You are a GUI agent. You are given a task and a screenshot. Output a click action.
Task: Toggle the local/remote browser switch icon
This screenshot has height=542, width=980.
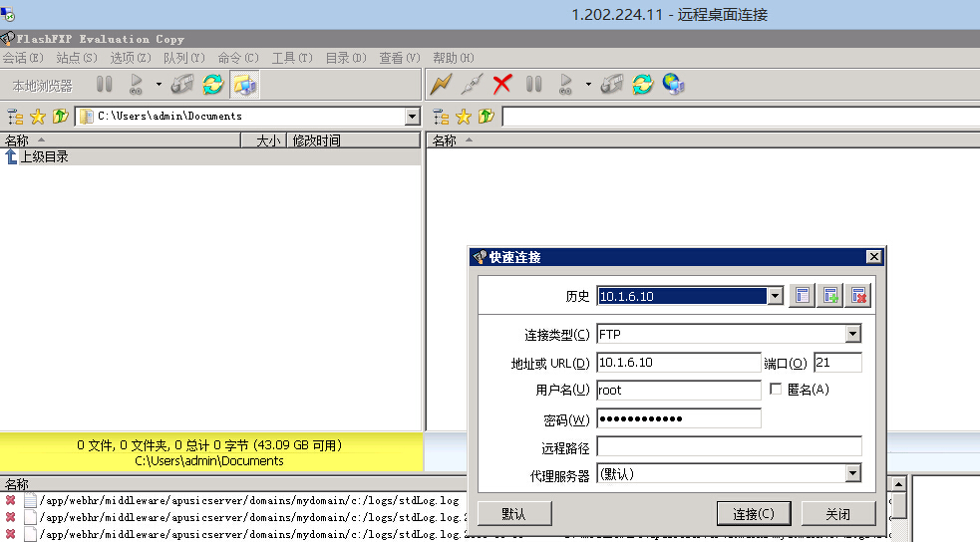[244, 84]
